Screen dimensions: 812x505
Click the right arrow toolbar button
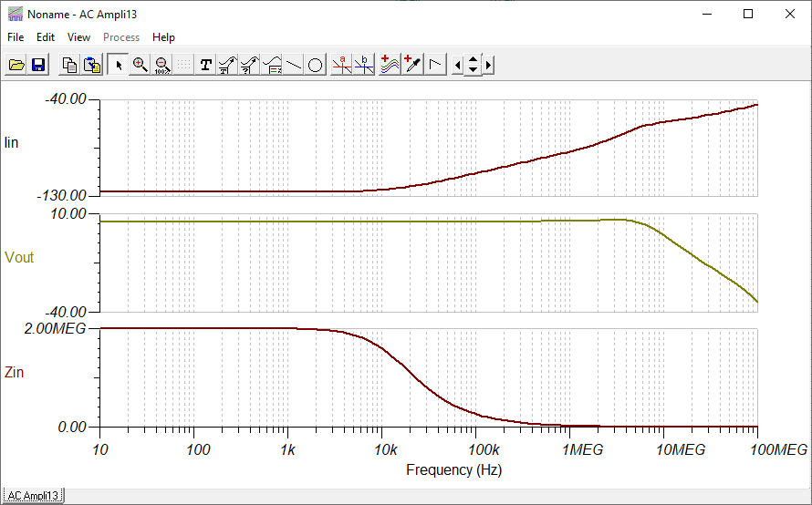488,66
